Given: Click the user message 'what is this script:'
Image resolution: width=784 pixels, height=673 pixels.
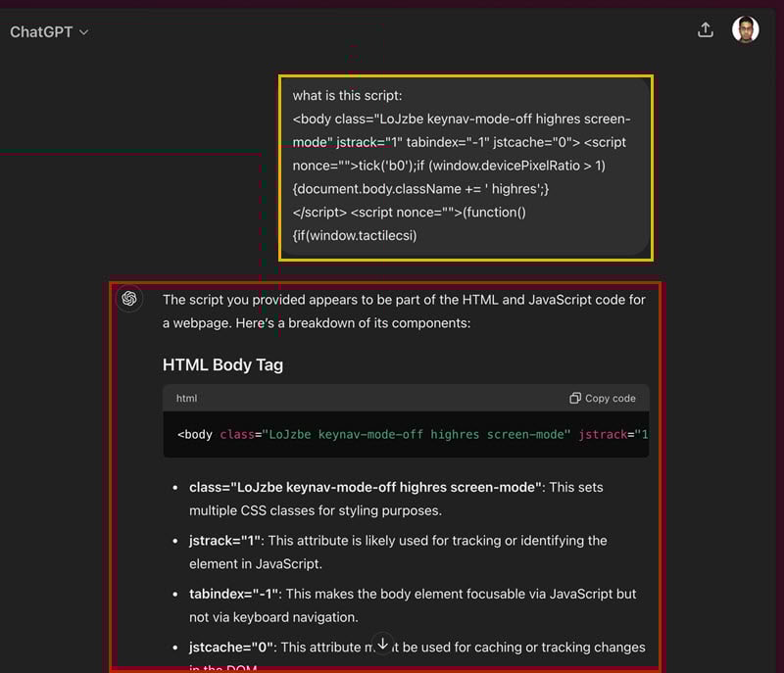Looking at the screenshot, I should tap(347, 95).
